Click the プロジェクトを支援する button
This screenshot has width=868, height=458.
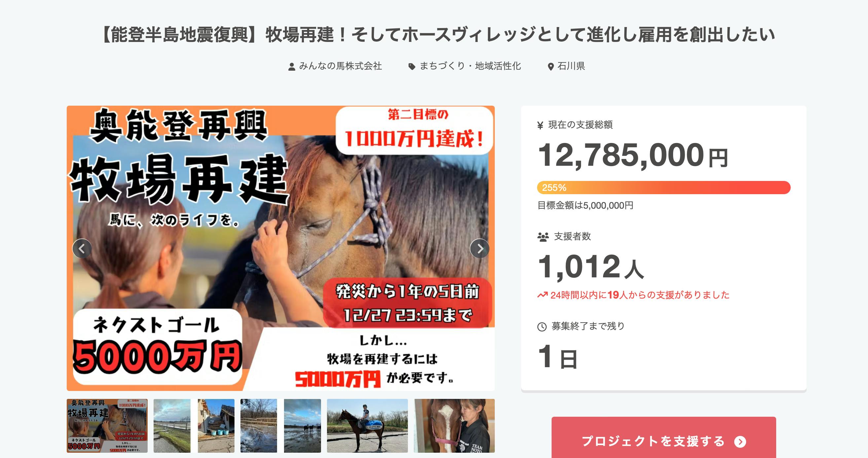click(x=664, y=438)
